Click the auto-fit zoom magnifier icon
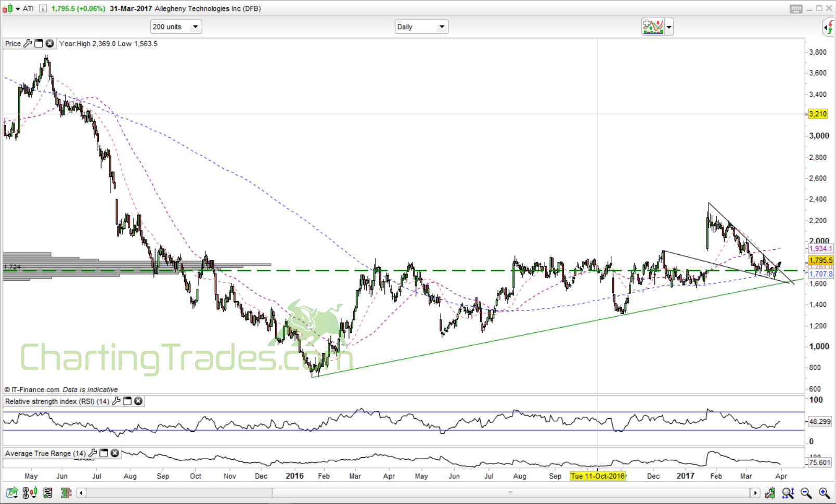 (788, 493)
